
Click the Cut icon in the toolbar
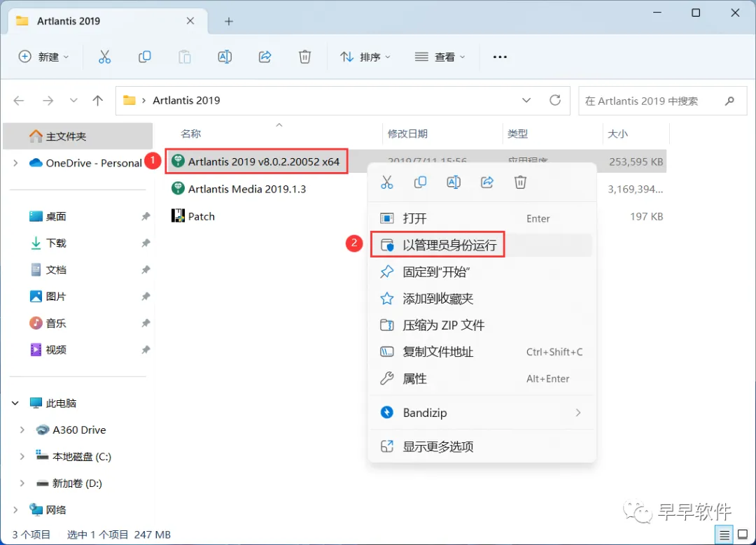click(104, 57)
